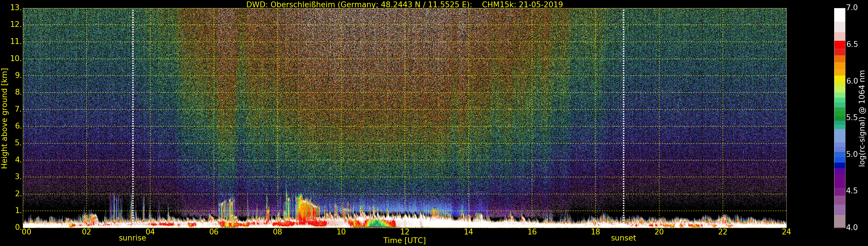Screen dimensions: 868x246
Task: Click the dark blue colorbar segment below 5.0
Action: (840, 165)
